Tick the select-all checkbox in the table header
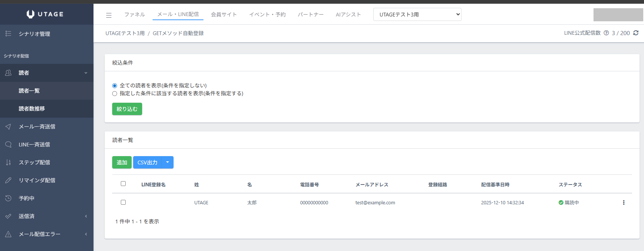 pyautogui.click(x=123, y=184)
